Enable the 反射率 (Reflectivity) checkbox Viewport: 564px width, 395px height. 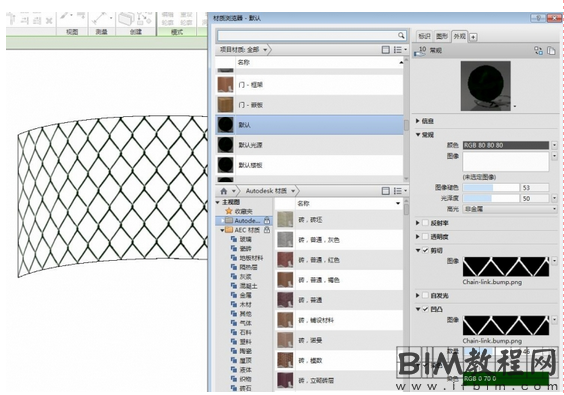click(426, 223)
